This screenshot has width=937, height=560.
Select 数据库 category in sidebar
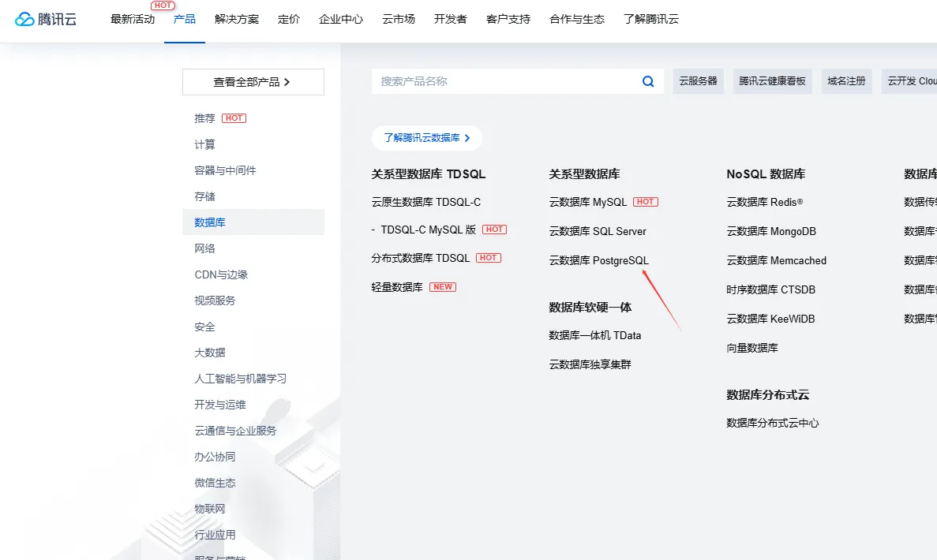(x=210, y=222)
